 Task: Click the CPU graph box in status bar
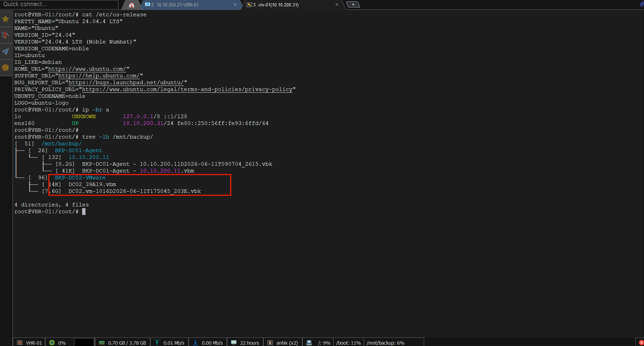84,342
